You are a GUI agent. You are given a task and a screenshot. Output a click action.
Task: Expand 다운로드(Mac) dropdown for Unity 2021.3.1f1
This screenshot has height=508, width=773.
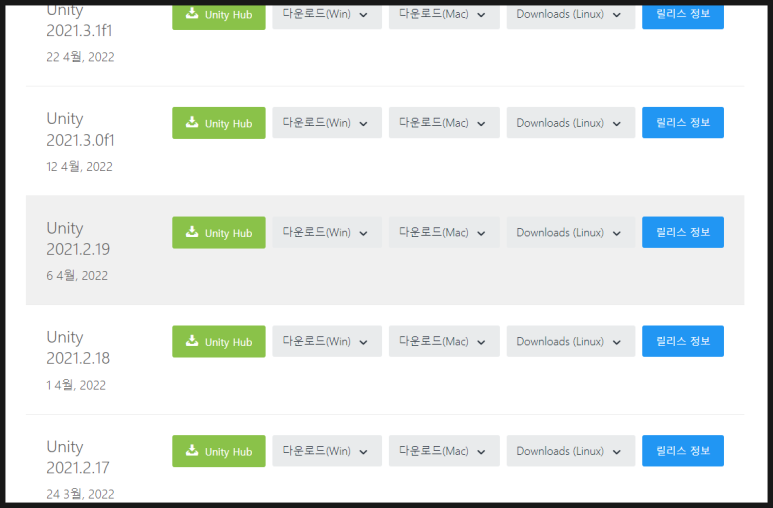(x=444, y=17)
